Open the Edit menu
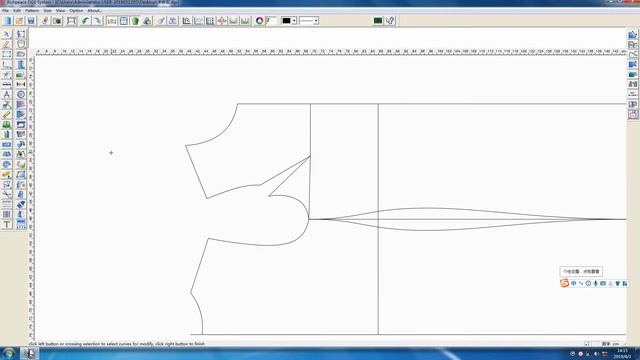 17,11
